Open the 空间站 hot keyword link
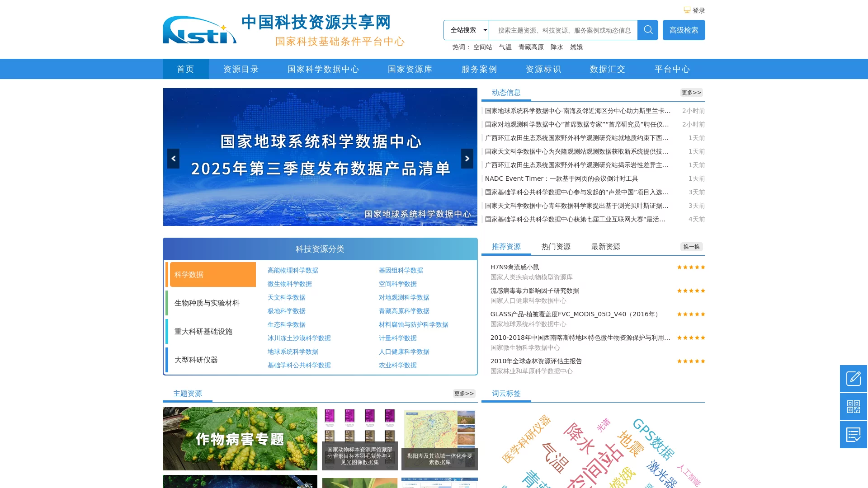 (x=482, y=47)
